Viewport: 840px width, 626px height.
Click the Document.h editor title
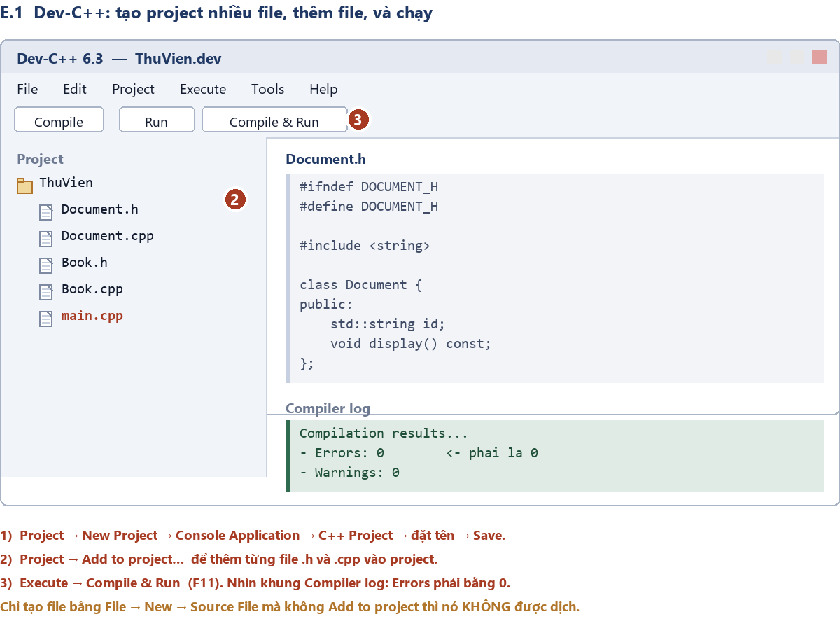(x=325, y=159)
